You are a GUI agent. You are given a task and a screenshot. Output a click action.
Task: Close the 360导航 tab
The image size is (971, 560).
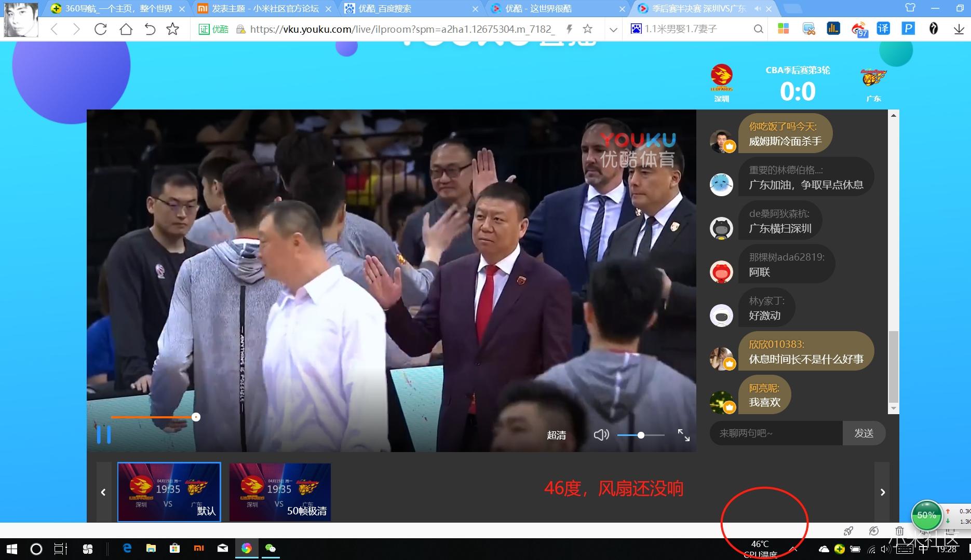[181, 9]
